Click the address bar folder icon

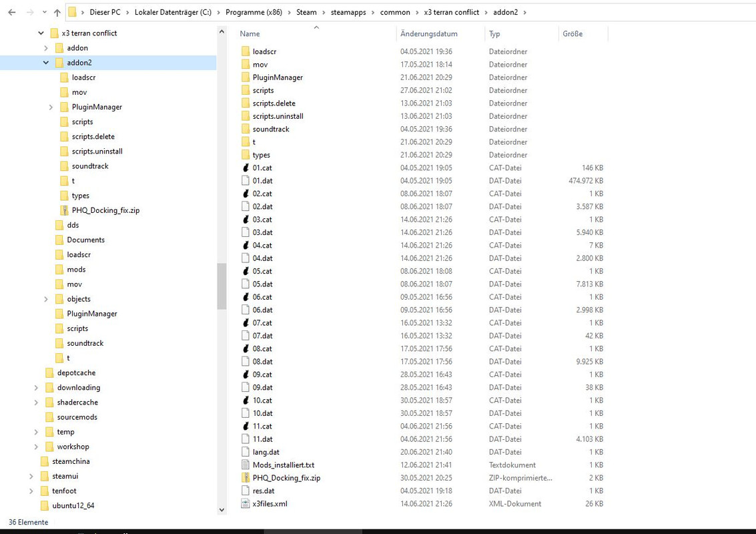(x=72, y=12)
